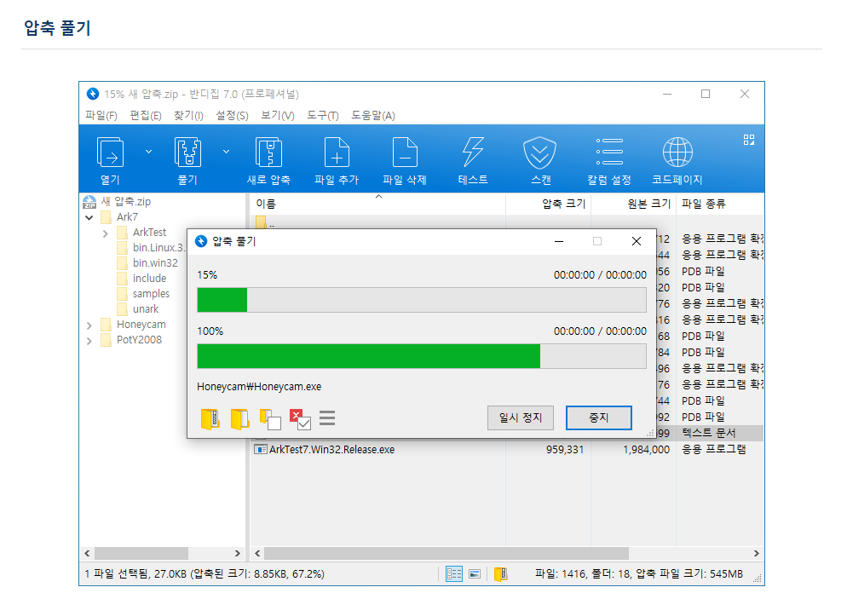Select ArkTest7.Win32.Release.exe file row
Image resolution: width=847 pixels, height=616 pixels.
(507, 450)
